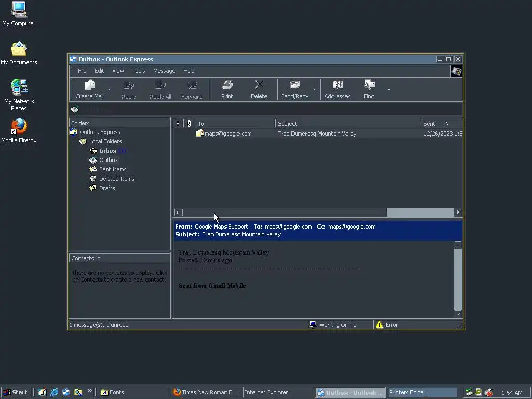Click the Send/Recv toolbar icon

click(295, 89)
